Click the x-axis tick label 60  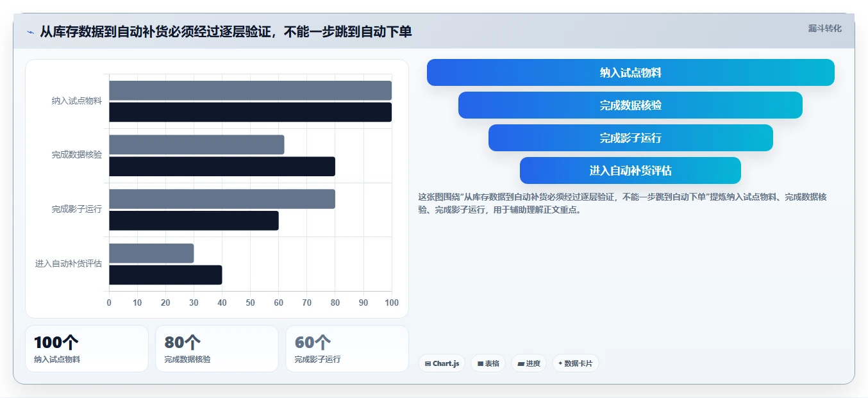pyautogui.click(x=278, y=303)
